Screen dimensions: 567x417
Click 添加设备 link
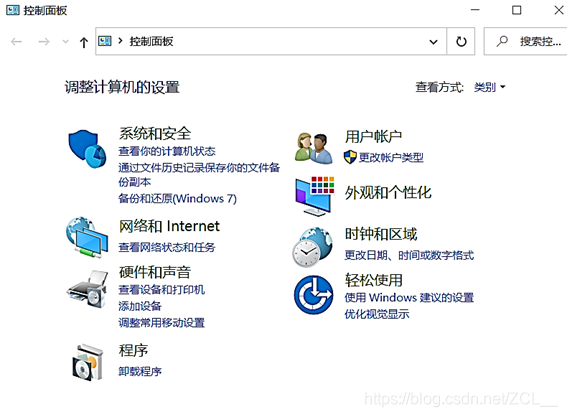coord(140,306)
